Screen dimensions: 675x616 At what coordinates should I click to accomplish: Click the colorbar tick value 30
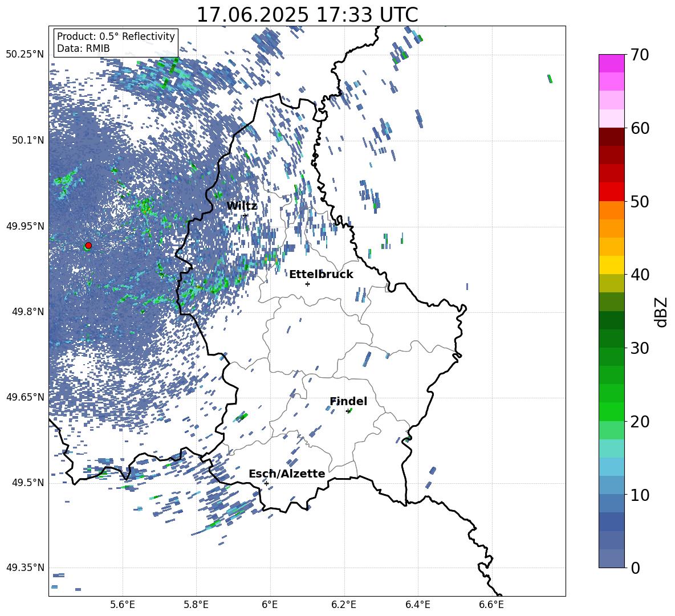pyautogui.click(x=640, y=348)
